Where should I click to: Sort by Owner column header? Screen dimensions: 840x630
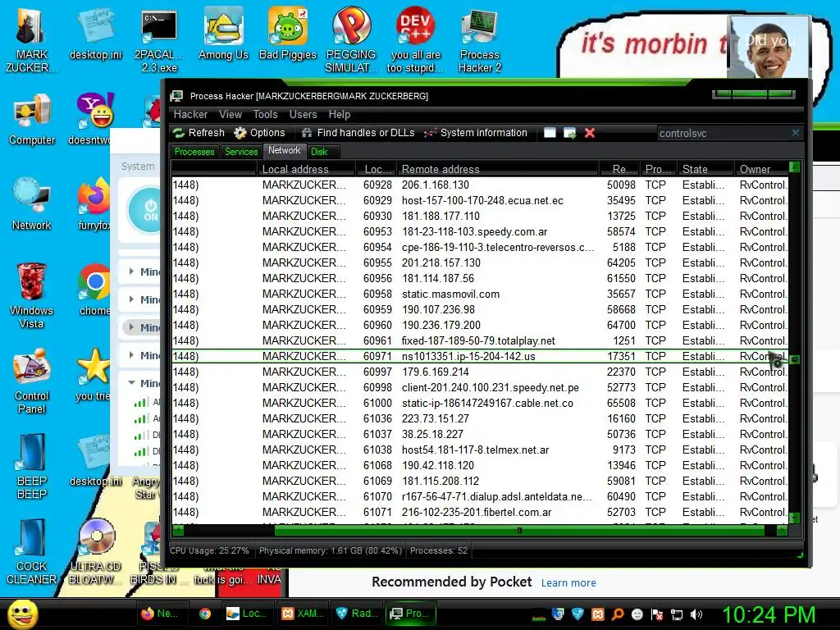[761, 169]
